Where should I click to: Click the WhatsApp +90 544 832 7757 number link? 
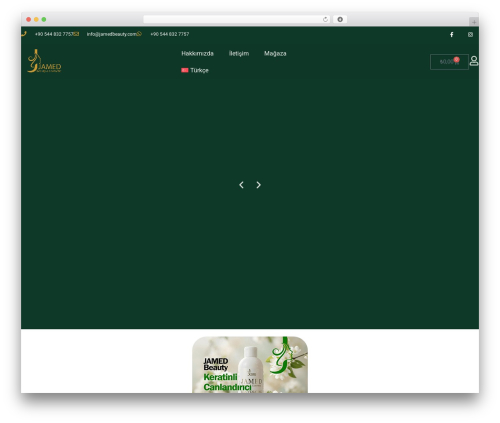click(170, 34)
